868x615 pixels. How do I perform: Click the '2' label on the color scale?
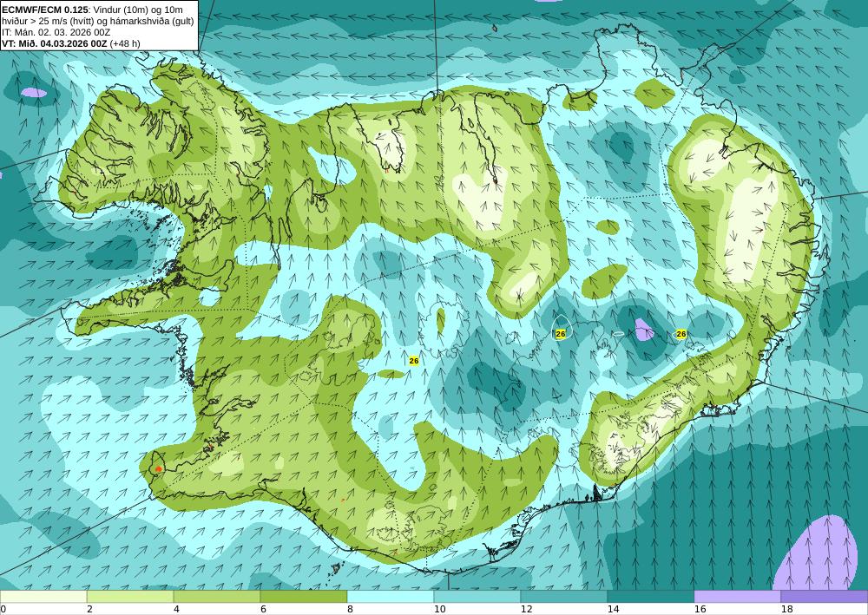coord(89,610)
